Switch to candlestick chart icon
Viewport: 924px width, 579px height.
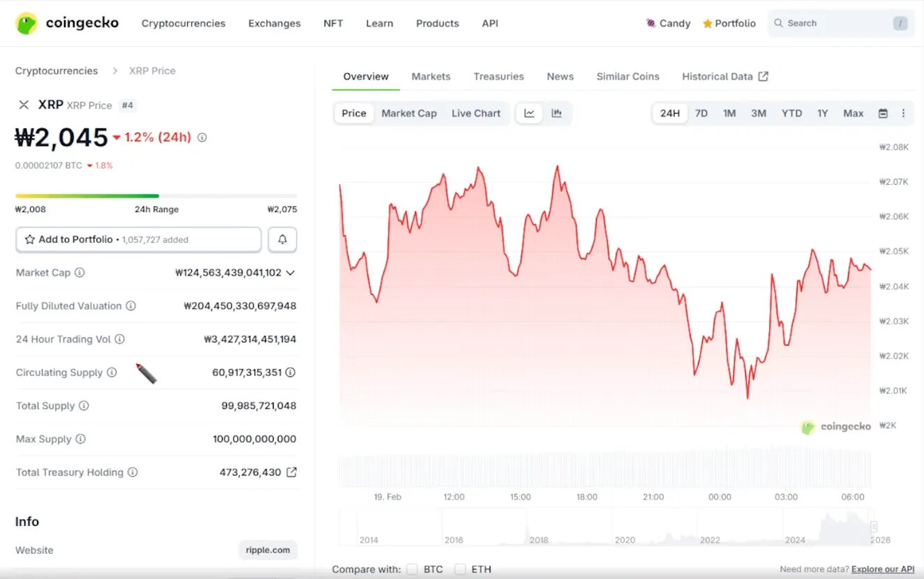(x=557, y=113)
